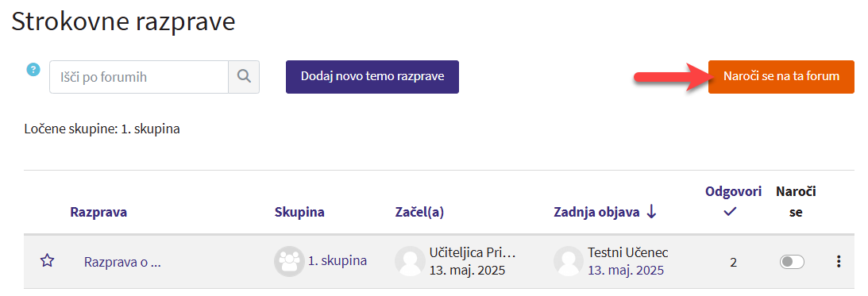Viewport: 868px width, 296px height.
Task: Click Dodaj novo temo razprave button
Action: click(372, 76)
